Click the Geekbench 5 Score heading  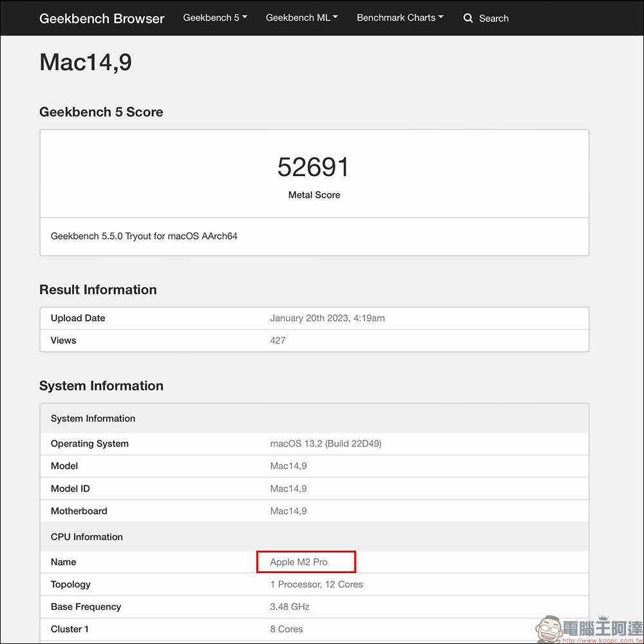coord(101,112)
